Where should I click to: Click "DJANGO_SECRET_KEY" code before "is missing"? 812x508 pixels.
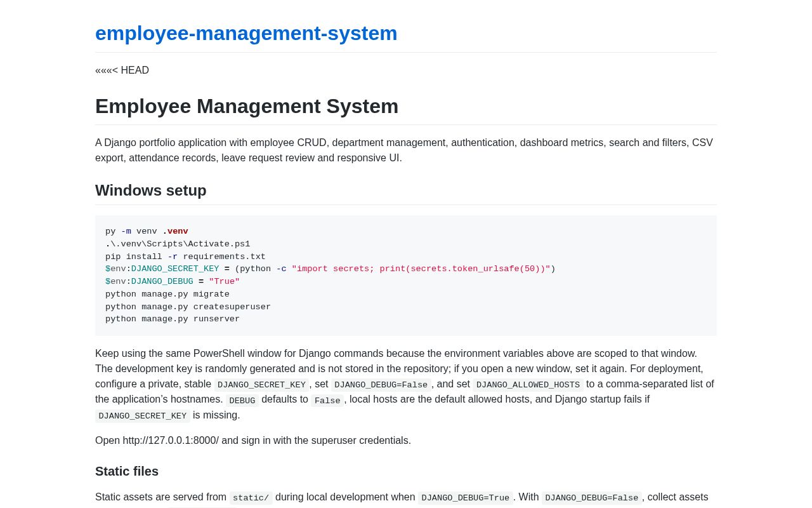143,416
